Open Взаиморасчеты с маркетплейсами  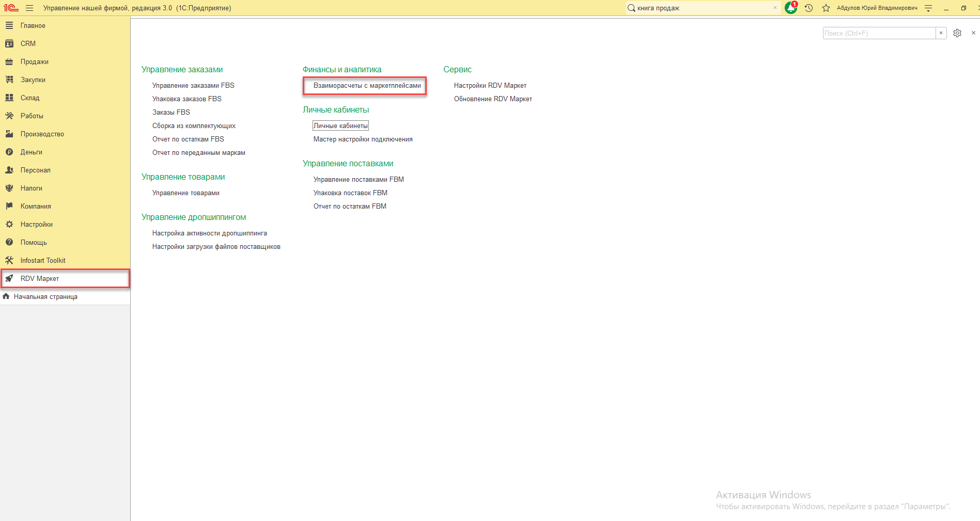tap(367, 85)
